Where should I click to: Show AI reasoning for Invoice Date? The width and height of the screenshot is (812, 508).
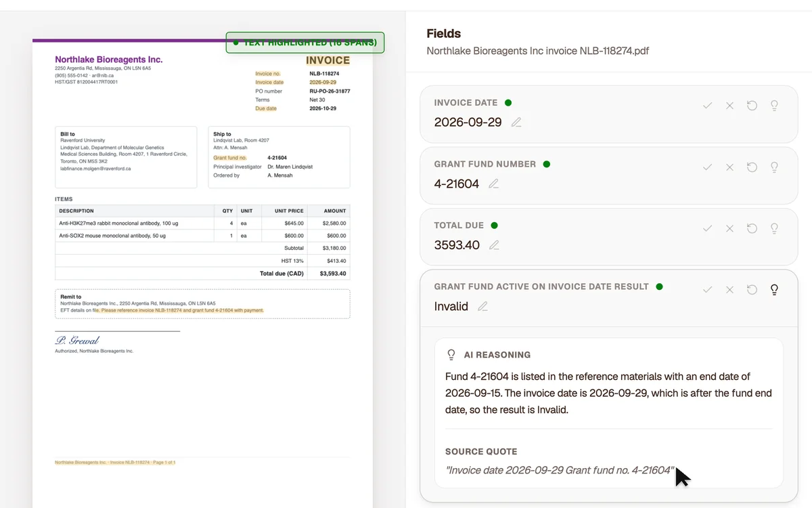[x=774, y=106]
